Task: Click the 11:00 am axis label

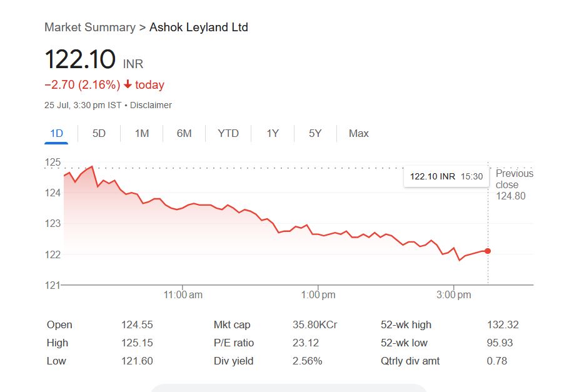Action: tap(183, 295)
